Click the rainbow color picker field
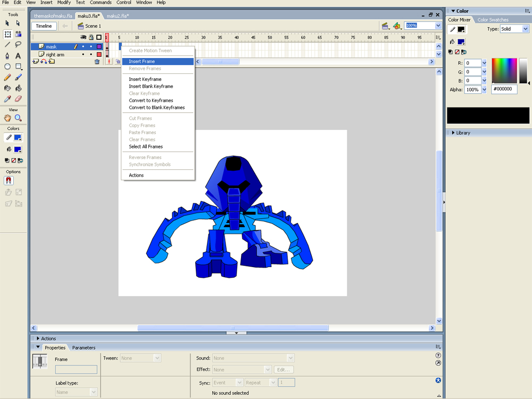The width and height of the screenshot is (532, 399). [504, 71]
